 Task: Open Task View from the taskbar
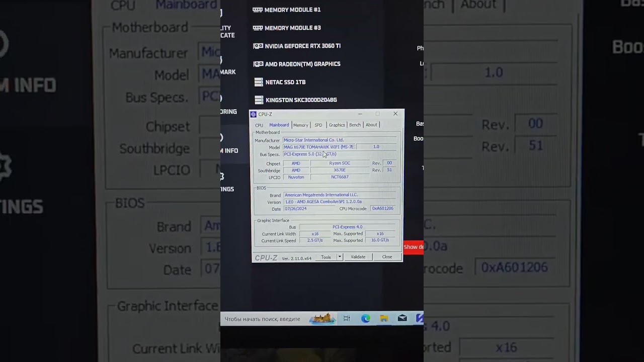pos(347,318)
